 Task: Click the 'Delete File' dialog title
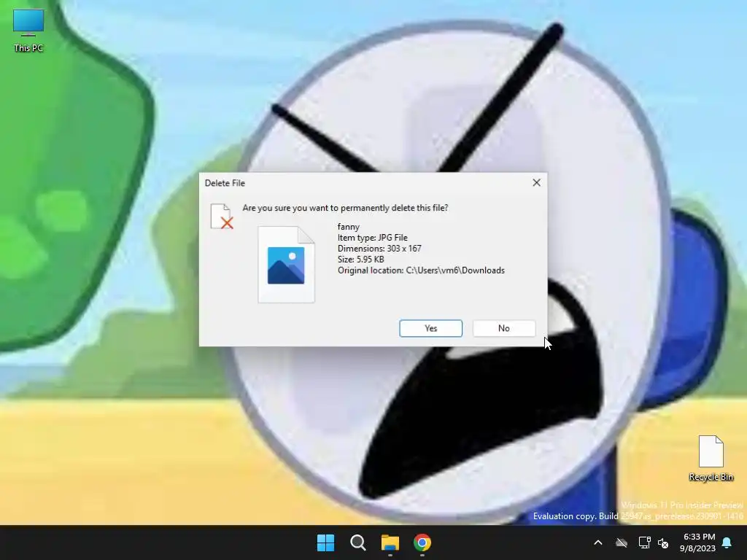(x=225, y=183)
